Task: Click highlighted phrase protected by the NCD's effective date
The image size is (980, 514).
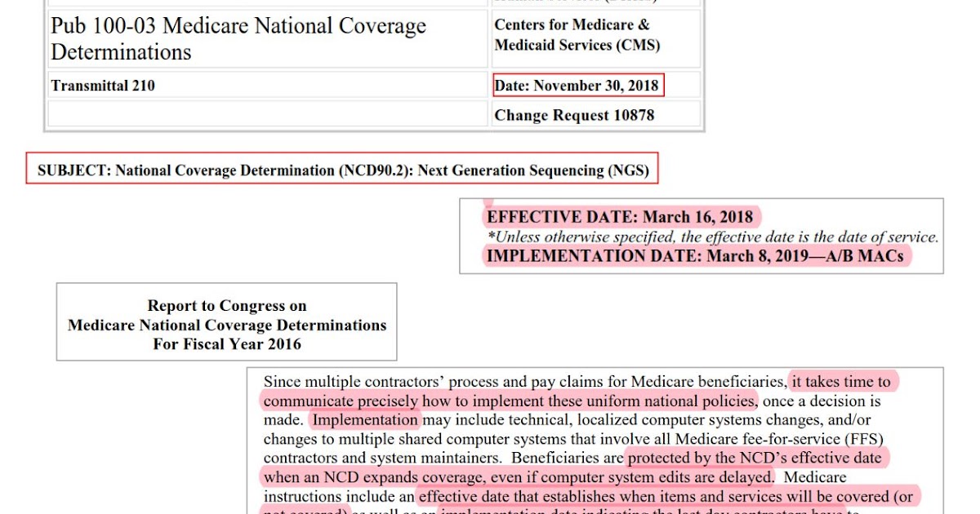Action: coord(755,458)
